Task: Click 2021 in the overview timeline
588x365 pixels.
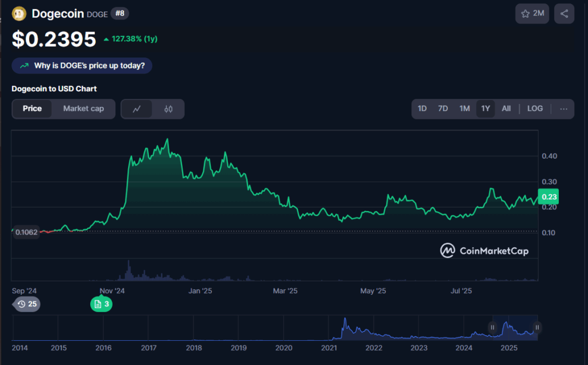Action: coord(329,348)
